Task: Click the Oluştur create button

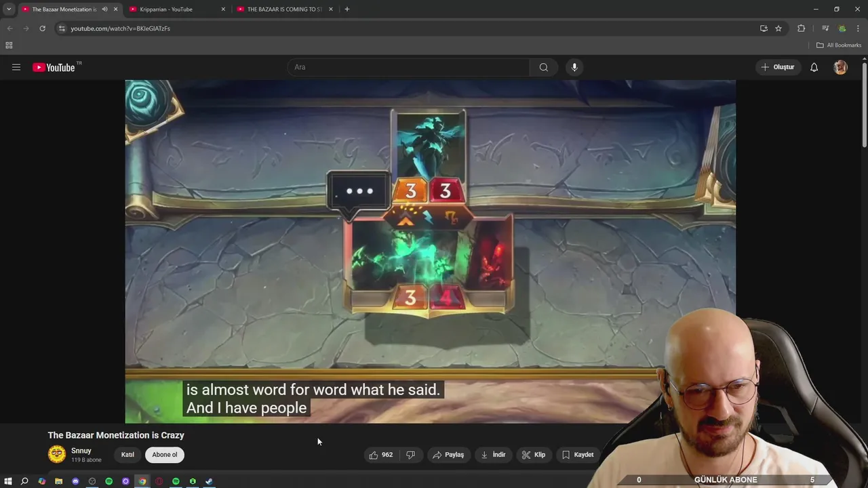Action: coord(777,67)
